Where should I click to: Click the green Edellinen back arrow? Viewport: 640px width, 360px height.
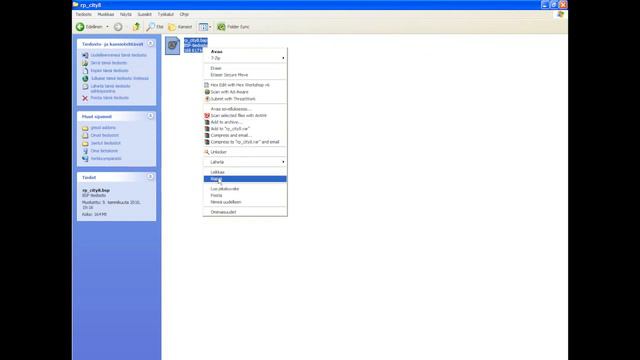pyautogui.click(x=80, y=27)
